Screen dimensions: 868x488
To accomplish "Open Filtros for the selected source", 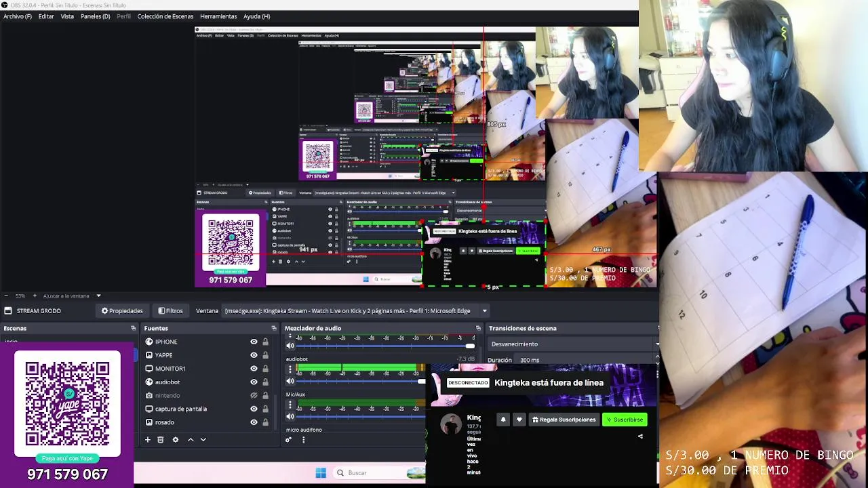I will click(x=170, y=311).
